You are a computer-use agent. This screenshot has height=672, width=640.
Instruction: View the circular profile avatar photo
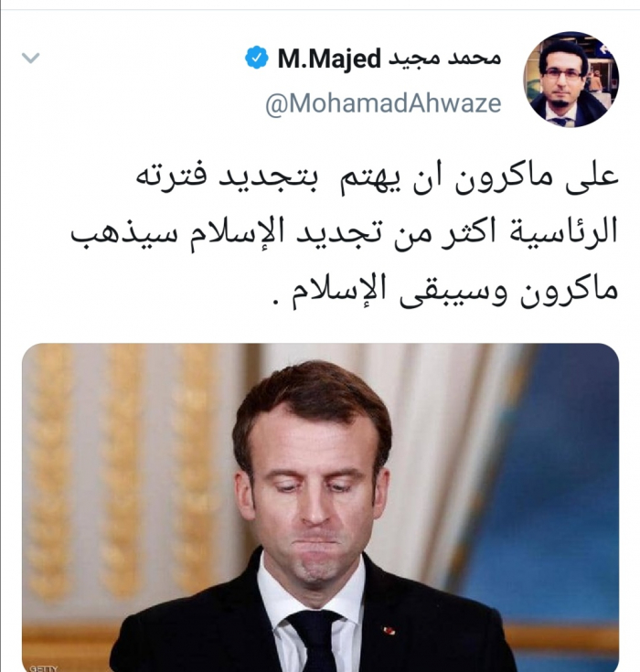[x=571, y=80]
